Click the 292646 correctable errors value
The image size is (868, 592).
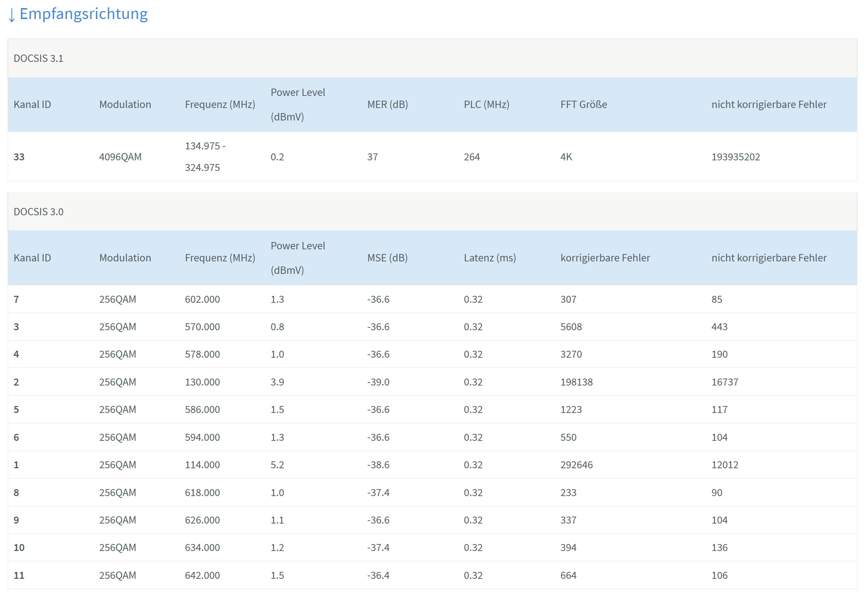pyautogui.click(x=576, y=465)
